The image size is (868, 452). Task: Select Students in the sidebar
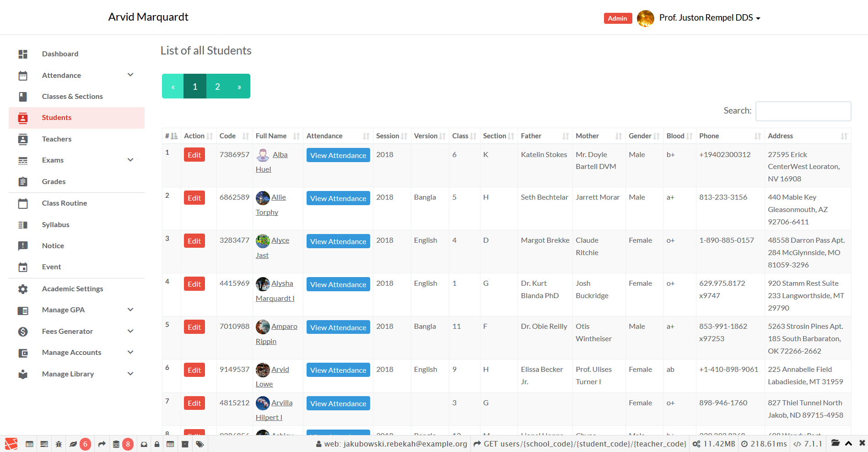point(76,118)
